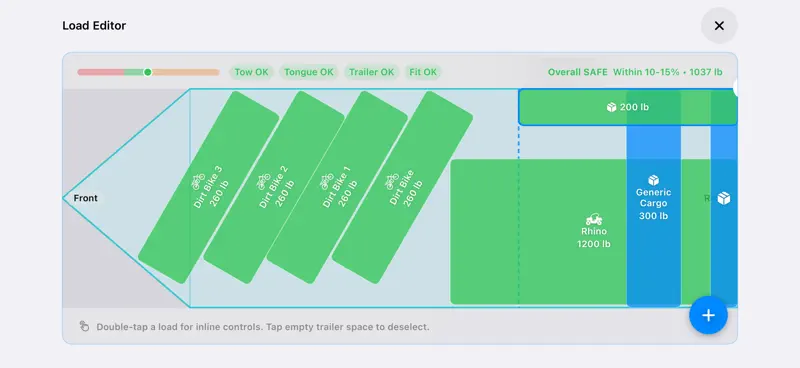Click the Load Editor title
The width and height of the screenshot is (800, 368).
[x=94, y=26]
